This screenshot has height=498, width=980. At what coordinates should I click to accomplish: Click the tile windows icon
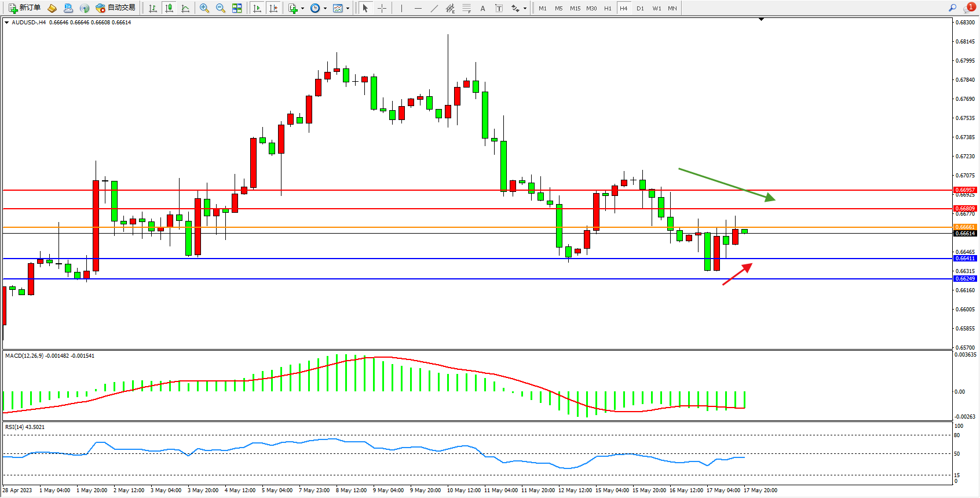pyautogui.click(x=237, y=8)
